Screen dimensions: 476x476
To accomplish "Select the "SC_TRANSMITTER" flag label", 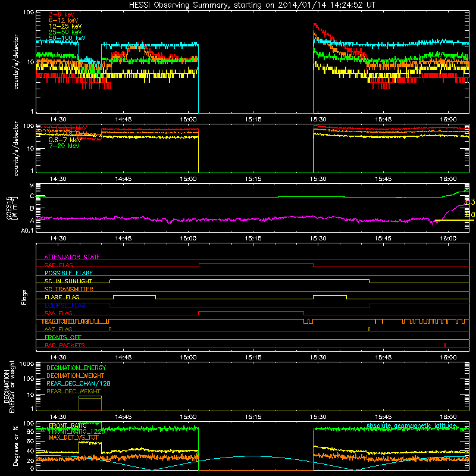I will (69, 289).
